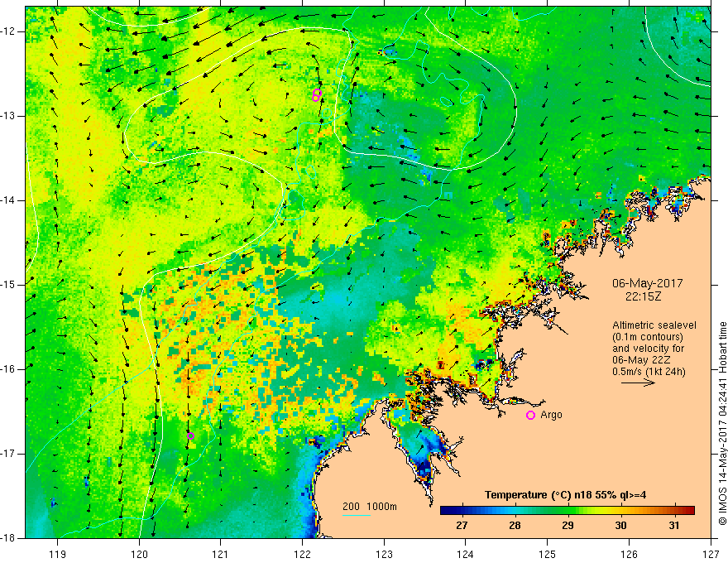Click the Argo legend label
Image resolution: width=728 pixels, height=563 pixels.
pyautogui.click(x=551, y=415)
